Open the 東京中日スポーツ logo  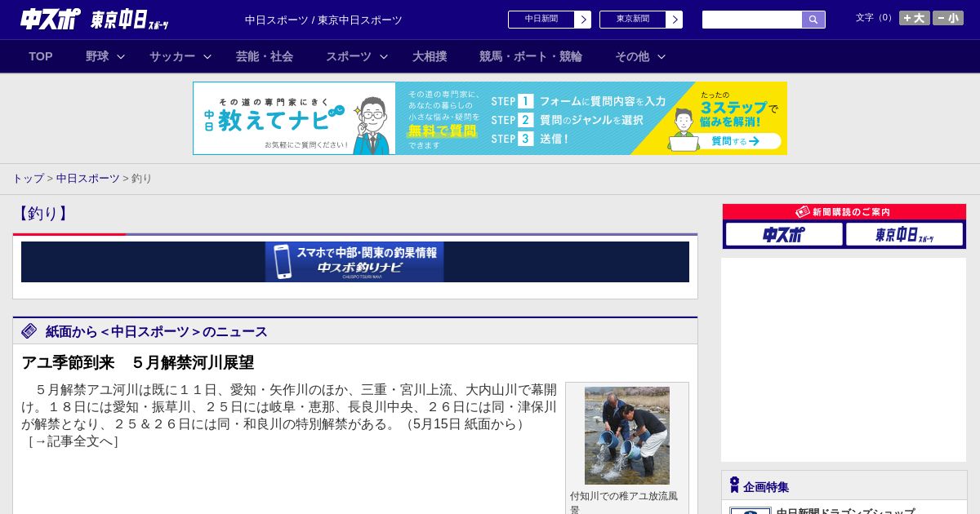click(129, 20)
